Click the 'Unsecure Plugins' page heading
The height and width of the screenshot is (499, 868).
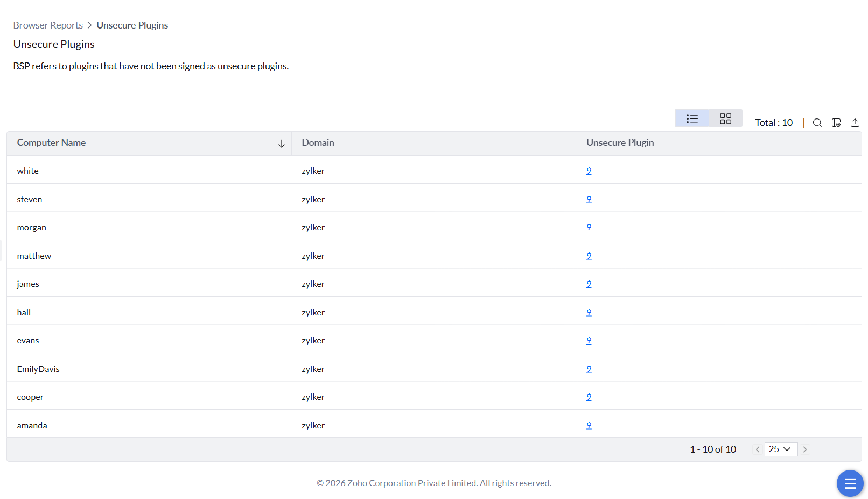(x=54, y=44)
